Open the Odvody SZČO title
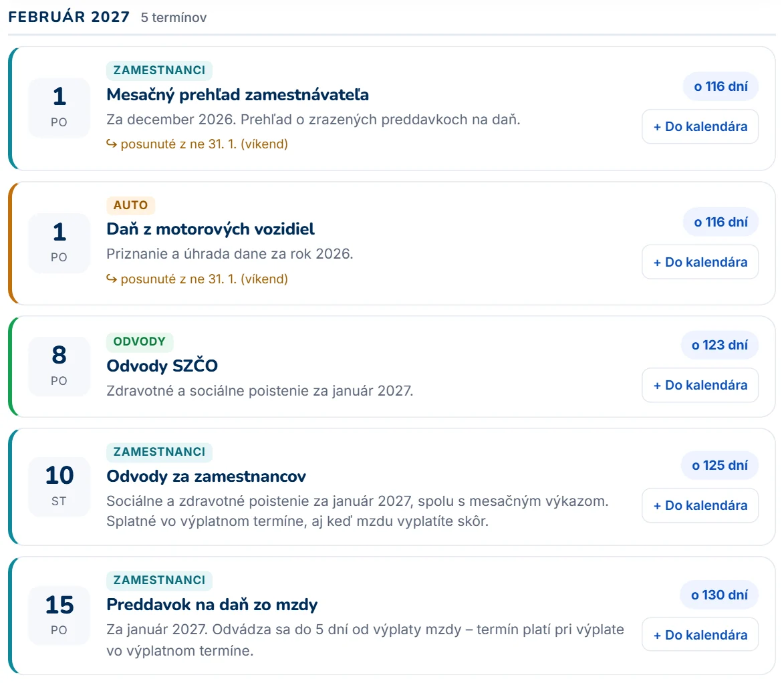Screen dimensions: 784x683 tap(162, 366)
